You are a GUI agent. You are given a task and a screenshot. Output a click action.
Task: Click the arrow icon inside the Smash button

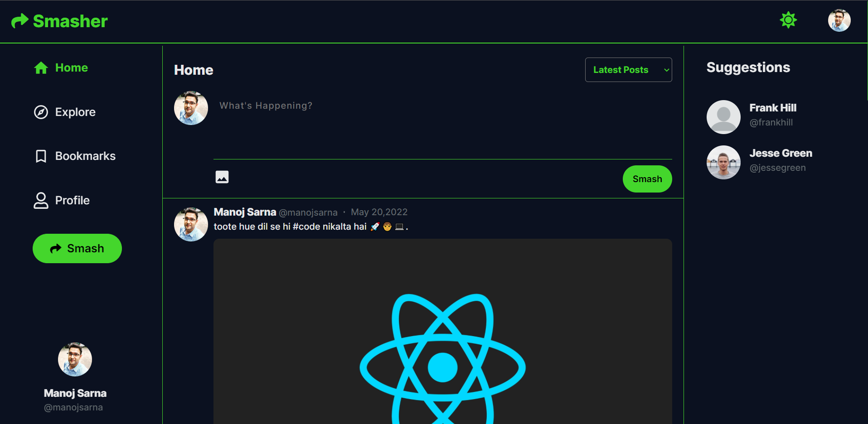click(x=55, y=248)
